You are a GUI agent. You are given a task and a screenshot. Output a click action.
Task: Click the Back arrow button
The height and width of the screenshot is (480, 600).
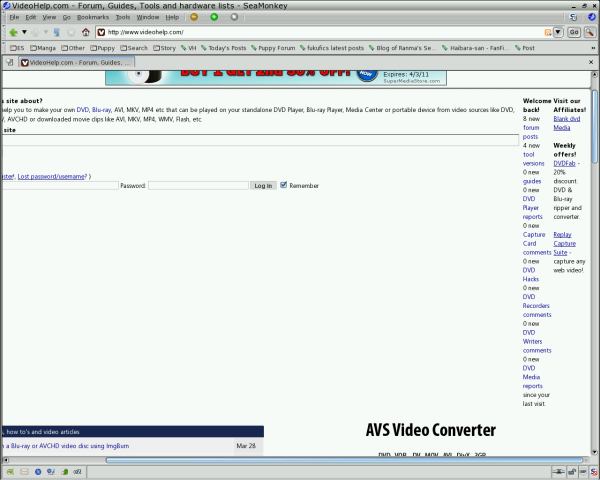[x=13, y=32]
